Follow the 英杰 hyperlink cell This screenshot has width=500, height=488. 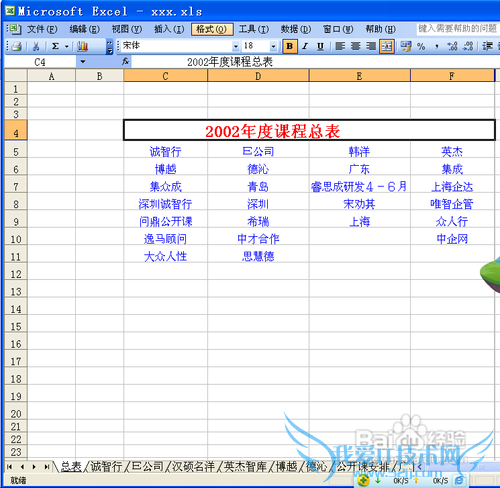(452, 152)
